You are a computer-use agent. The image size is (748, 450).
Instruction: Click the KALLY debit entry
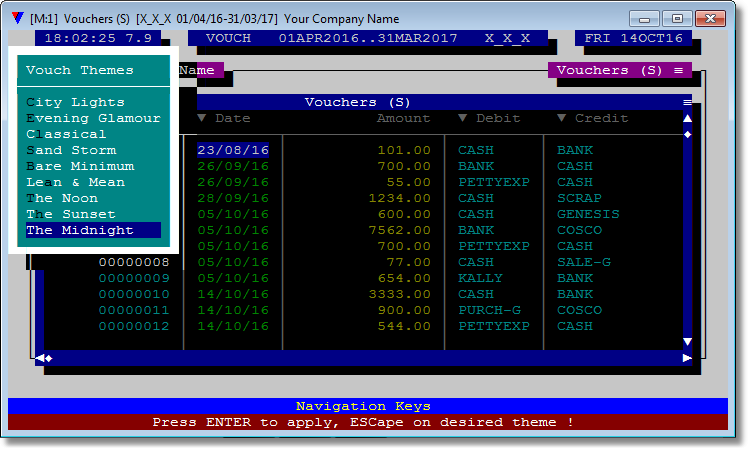(x=480, y=278)
